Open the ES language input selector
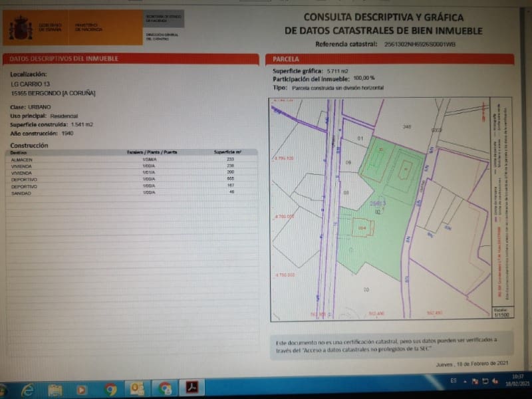Screen dimensions: 532x399 (x=454, y=381)
